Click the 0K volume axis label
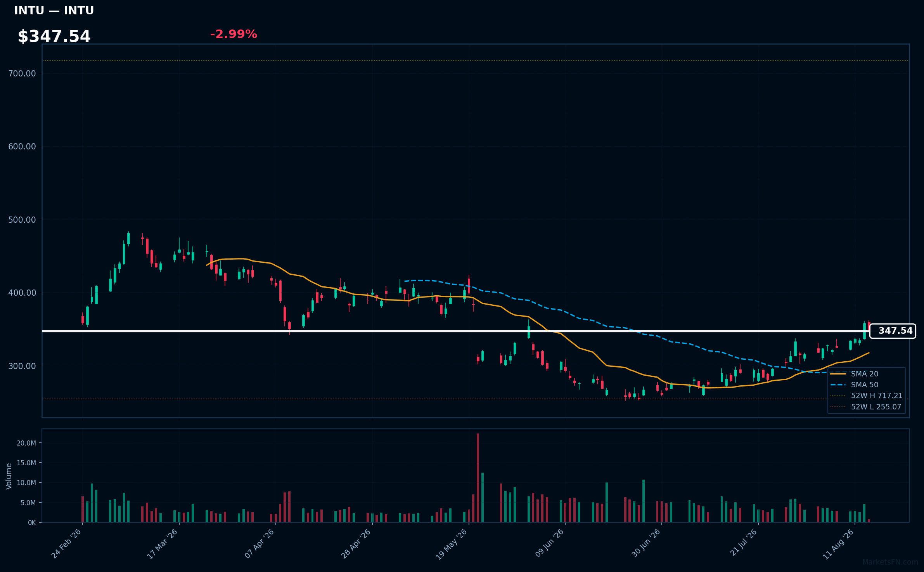The height and width of the screenshot is (572, 924). 32,523
